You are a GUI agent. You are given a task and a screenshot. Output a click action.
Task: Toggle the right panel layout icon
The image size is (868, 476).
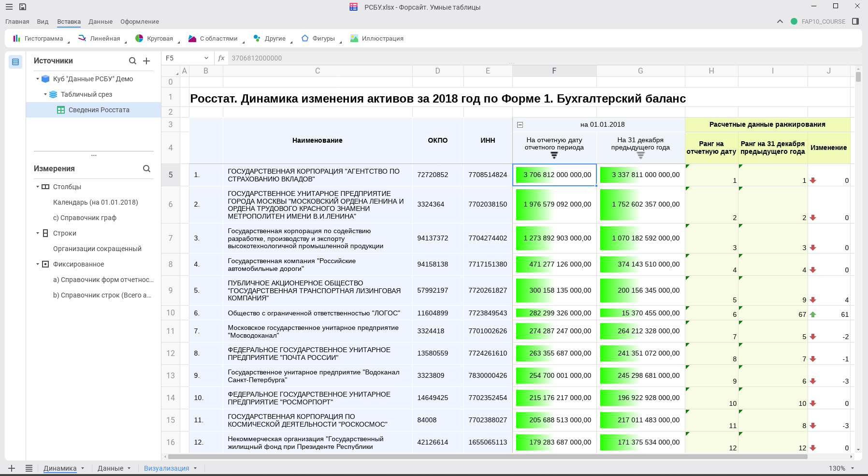pyautogui.click(x=855, y=21)
